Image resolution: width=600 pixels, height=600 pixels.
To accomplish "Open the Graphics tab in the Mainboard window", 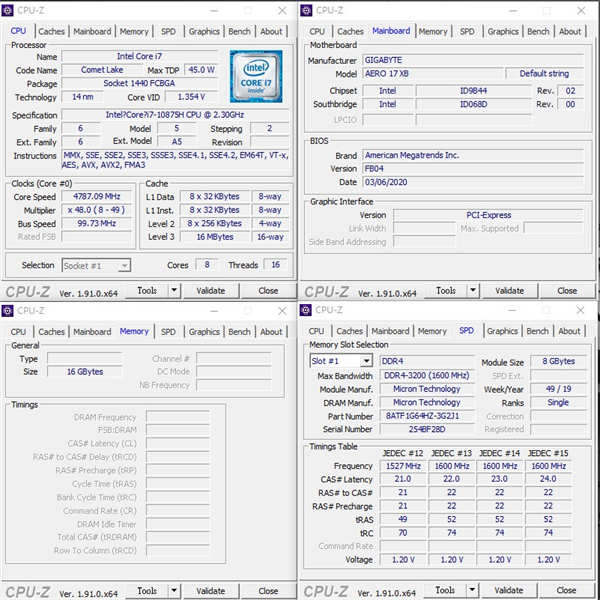I will point(503,31).
